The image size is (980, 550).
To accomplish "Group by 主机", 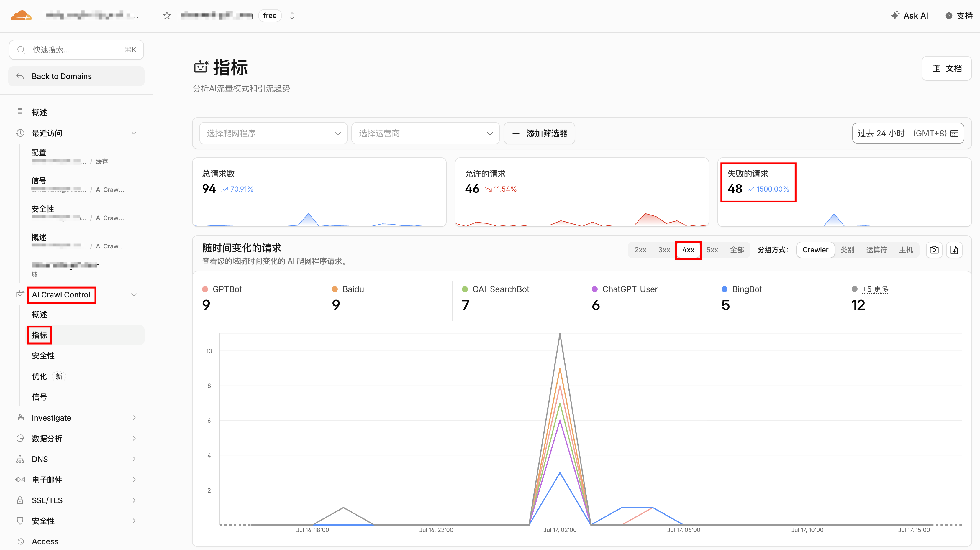I will (906, 250).
